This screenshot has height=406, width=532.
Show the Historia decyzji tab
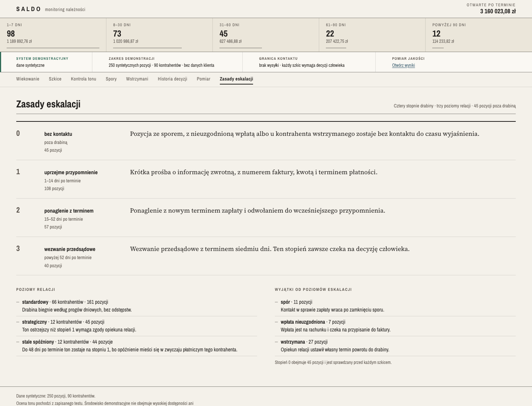pos(173,79)
